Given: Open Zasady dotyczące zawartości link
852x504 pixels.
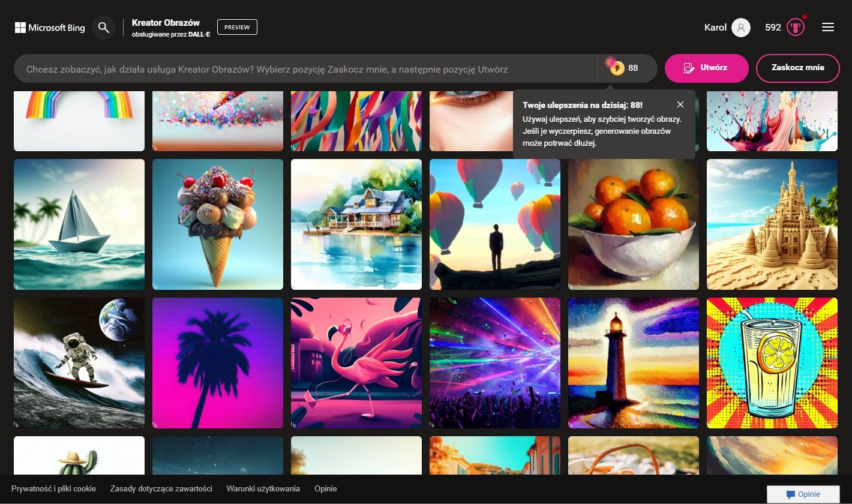Looking at the screenshot, I should [161, 489].
